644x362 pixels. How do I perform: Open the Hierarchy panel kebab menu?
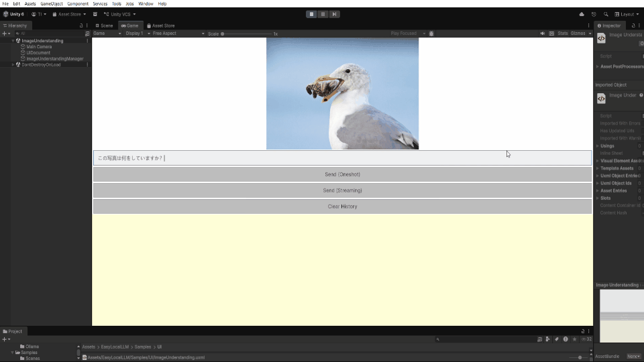[x=87, y=25]
